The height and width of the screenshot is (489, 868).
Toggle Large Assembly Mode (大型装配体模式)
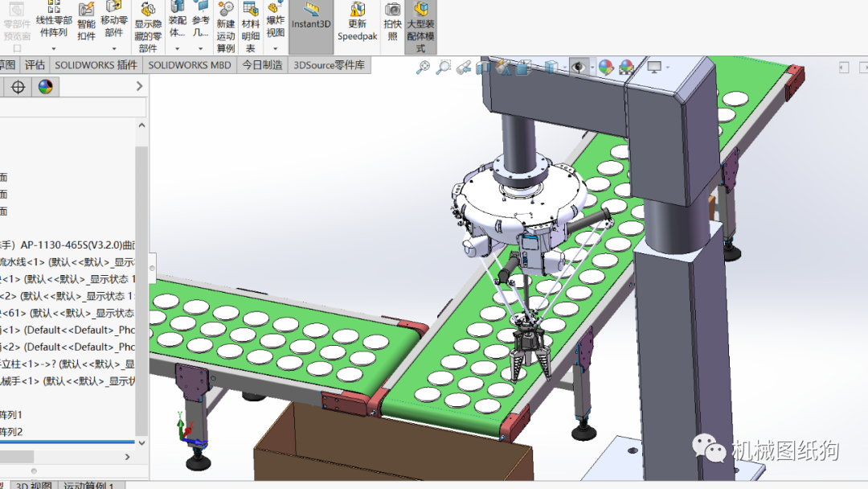click(x=420, y=27)
